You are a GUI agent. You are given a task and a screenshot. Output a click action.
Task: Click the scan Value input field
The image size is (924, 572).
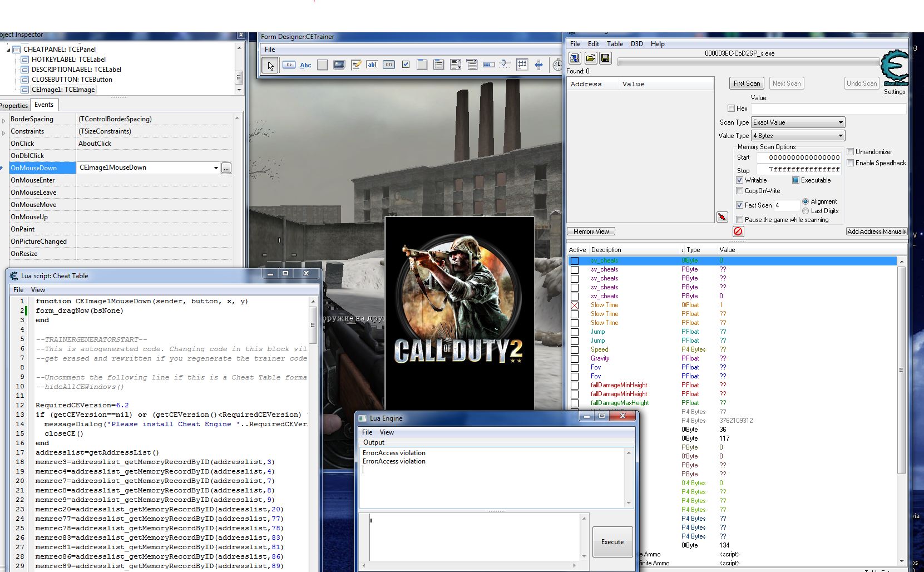828,109
